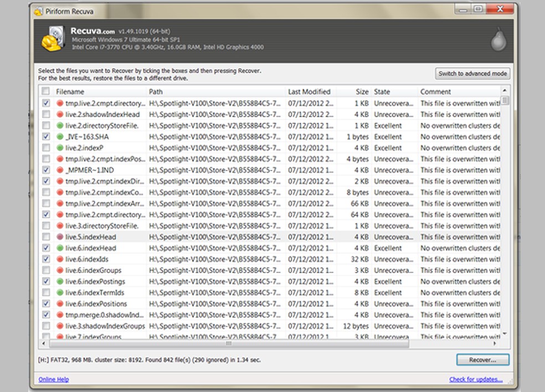Untick the checkbox for _IVE~163.SHA
The image size is (545, 392).
(x=45, y=137)
